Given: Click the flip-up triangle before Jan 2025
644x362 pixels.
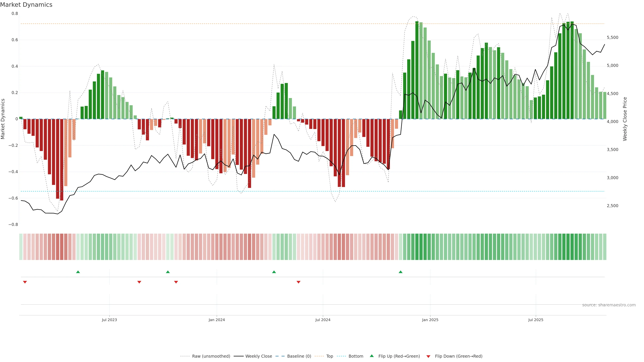Looking at the screenshot, I should (x=400, y=272).
